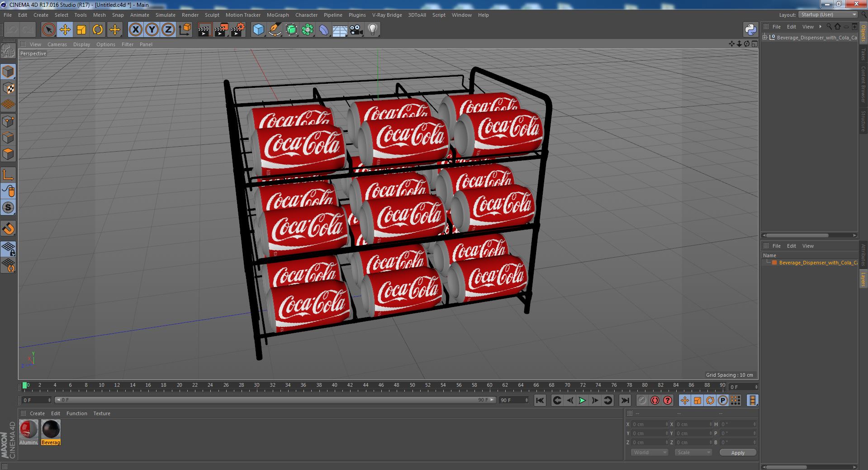Toggle viewport maximize icon
868x470 pixels.
tap(754, 44)
